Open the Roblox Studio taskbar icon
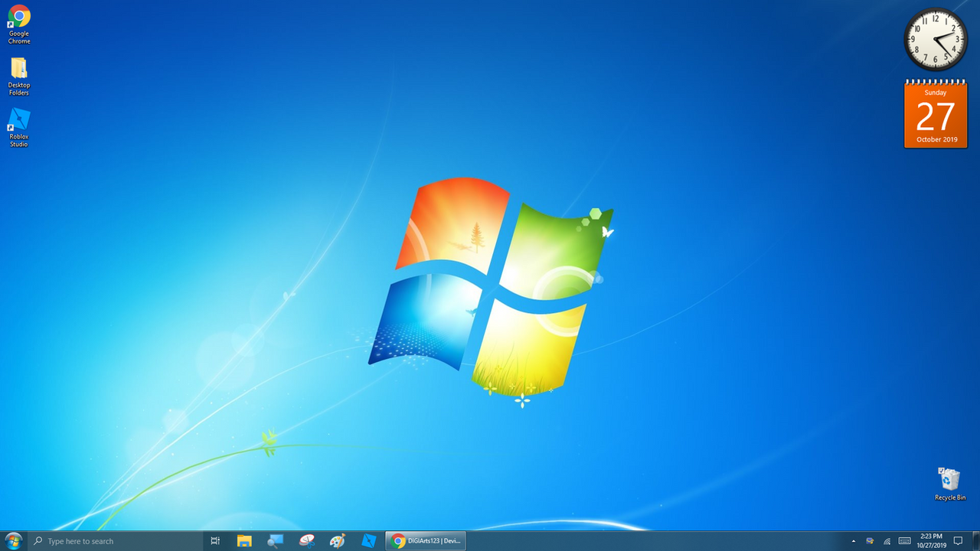 [x=369, y=541]
